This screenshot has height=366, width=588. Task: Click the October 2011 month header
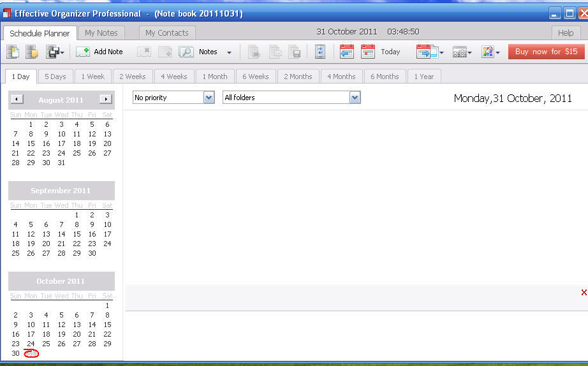tap(61, 281)
